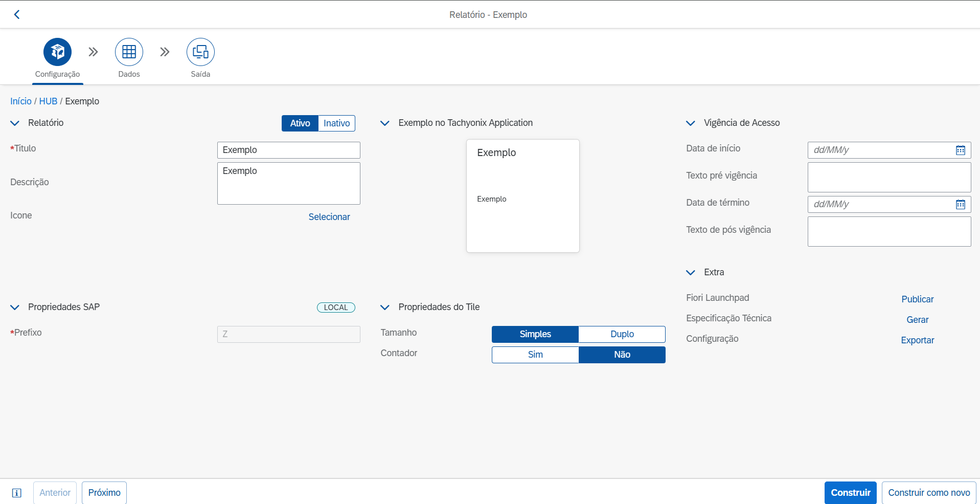
Task: Open the Dados grid step icon
Action: pyautogui.click(x=129, y=52)
